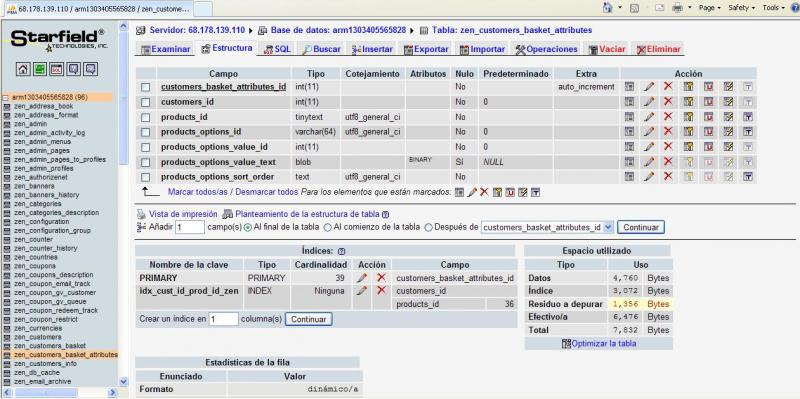Open the SQL query window icon in sidebar

click(57, 69)
